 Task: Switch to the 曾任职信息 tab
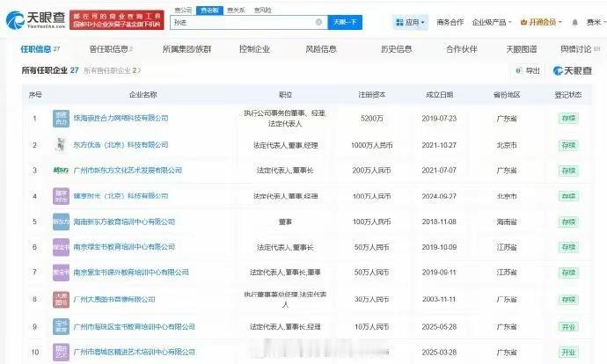click(x=111, y=49)
